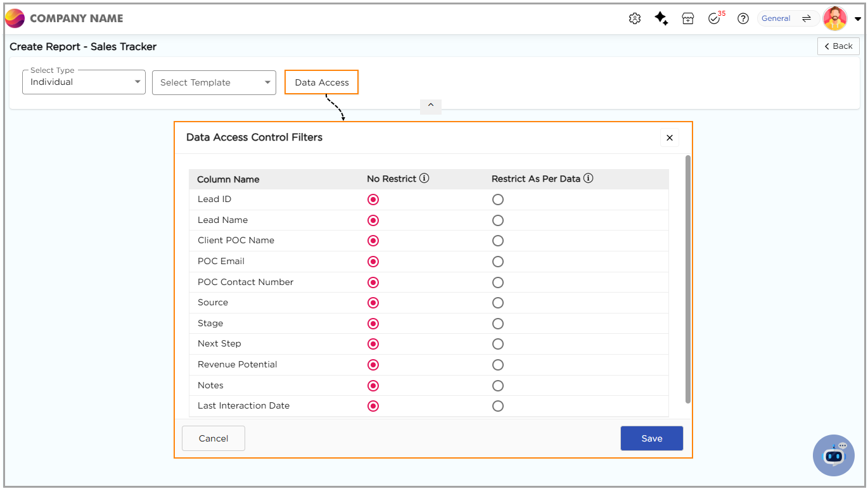
Task: Select Restrict As Per Data for POC Email
Action: click(498, 262)
